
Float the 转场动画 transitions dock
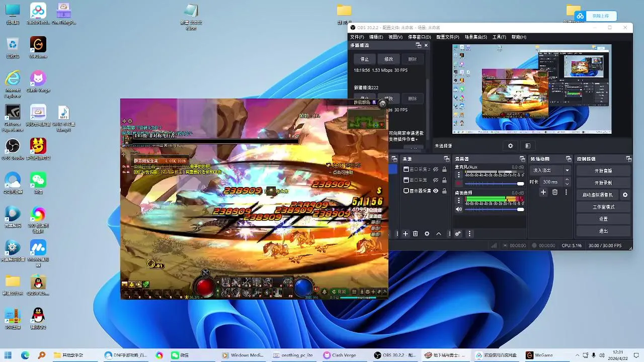click(x=569, y=159)
